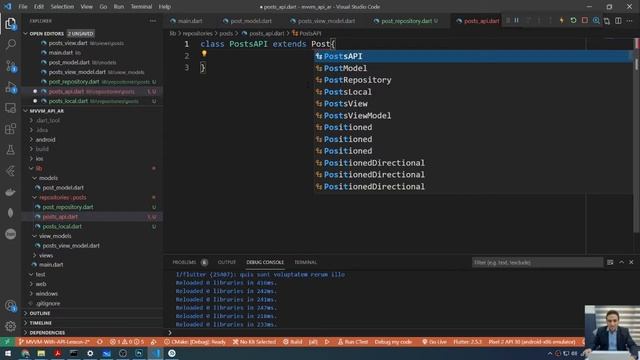Open Remote Explorer in activity bar

point(11,108)
